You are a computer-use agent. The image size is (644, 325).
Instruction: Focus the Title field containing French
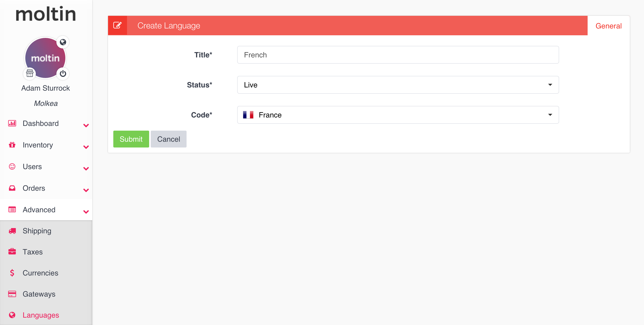click(398, 55)
